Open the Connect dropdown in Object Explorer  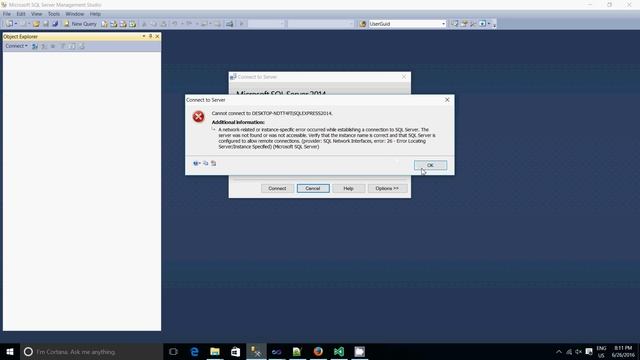click(x=16, y=46)
